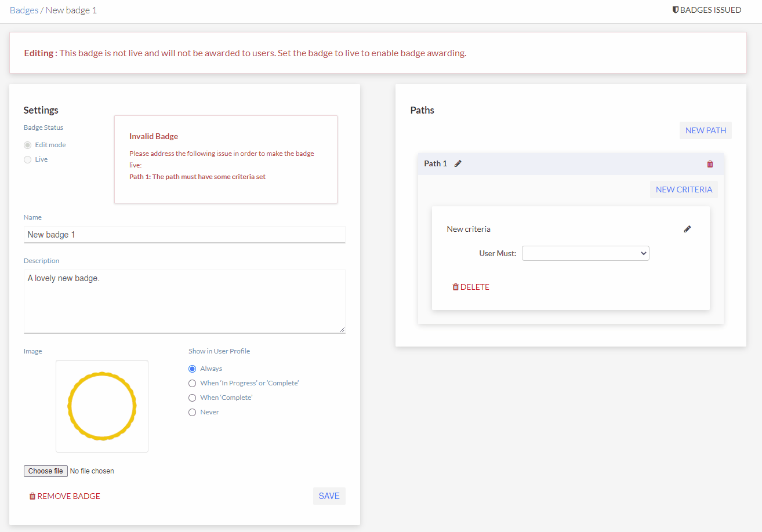Navigate to Badges via the breadcrumb link
Viewport: 762px width, 532px height.
[24, 10]
